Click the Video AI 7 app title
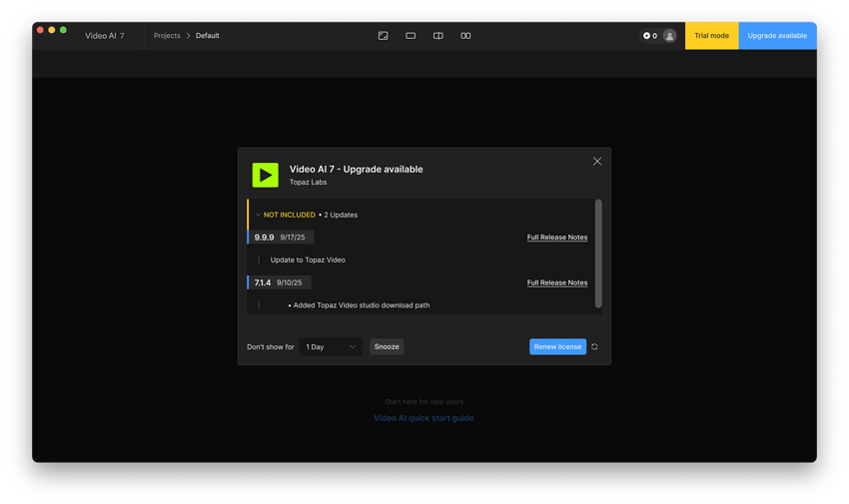 tap(105, 36)
